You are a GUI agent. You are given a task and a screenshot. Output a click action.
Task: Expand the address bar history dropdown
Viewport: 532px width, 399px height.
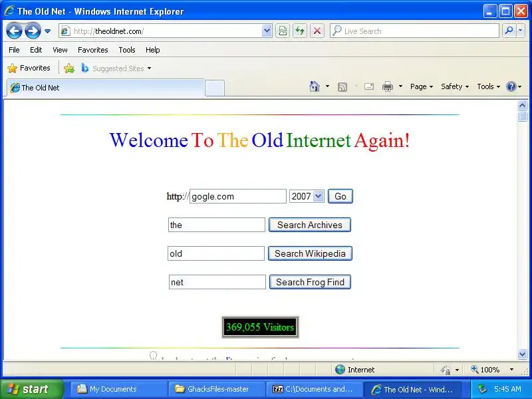click(267, 31)
